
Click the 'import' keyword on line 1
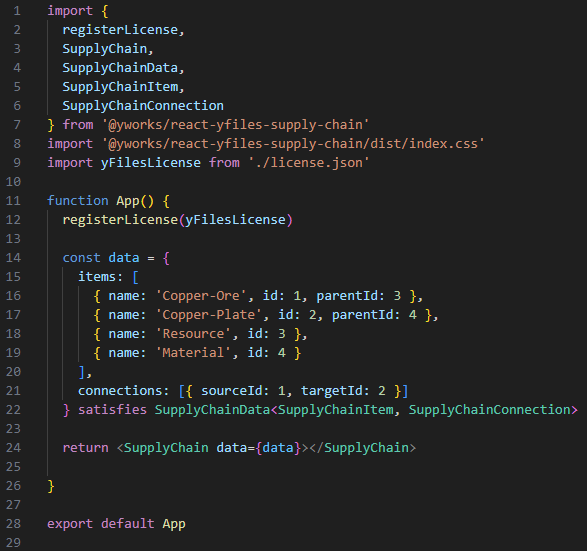(70, 11)
